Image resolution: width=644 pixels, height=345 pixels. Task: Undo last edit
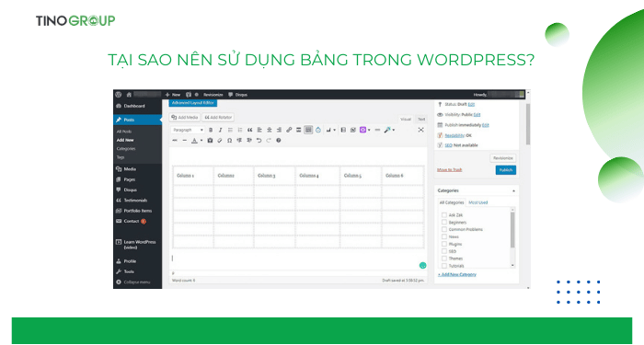tap(259, 141)
